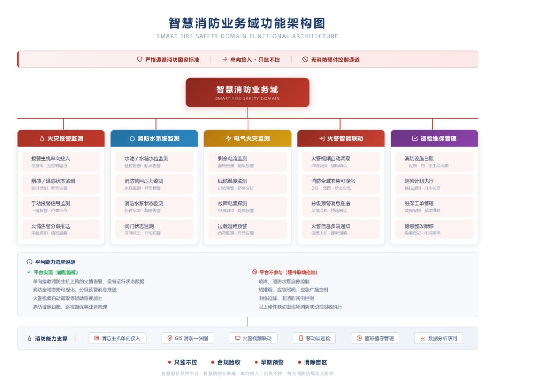Click the 火情告警分级推送 item

pyautogui.click(x=61, y=229)
